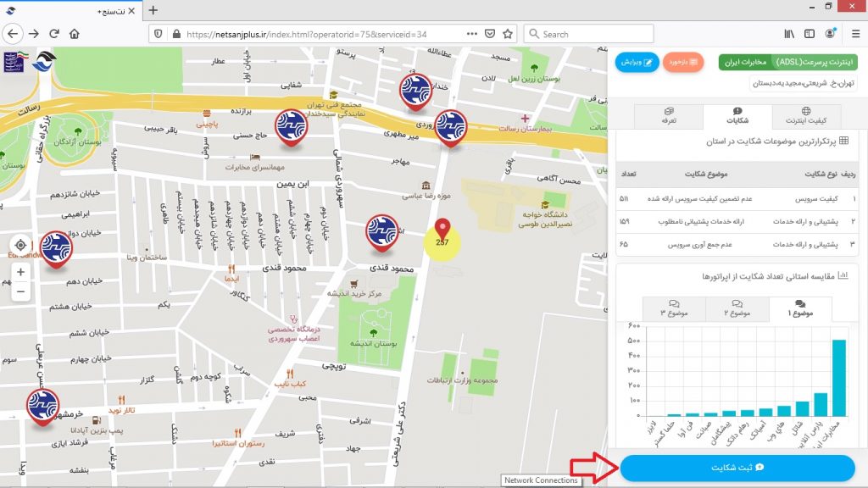Click telecom marker near خیابان دوازدهم
The height and width of the screenshot is (488, 868).
[56, 248]
